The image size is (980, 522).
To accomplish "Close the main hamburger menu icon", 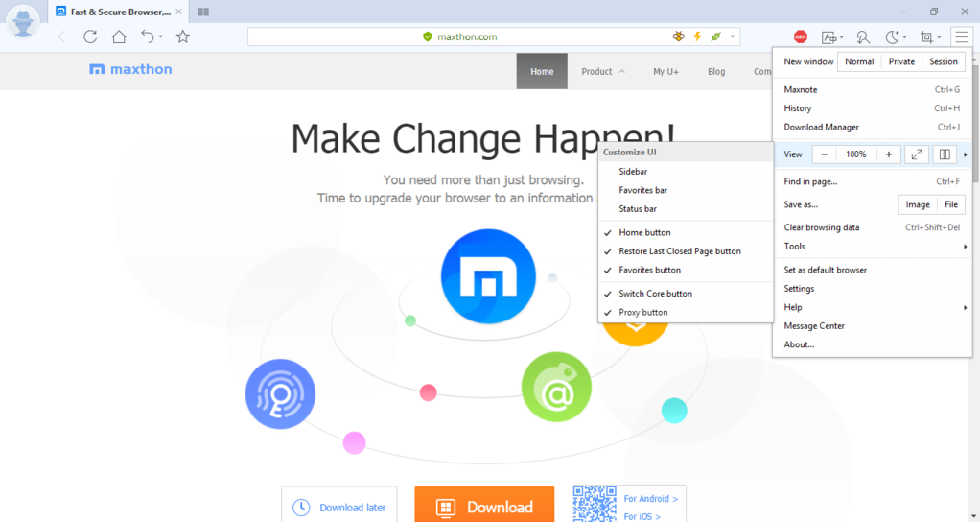I will point(961,36).
